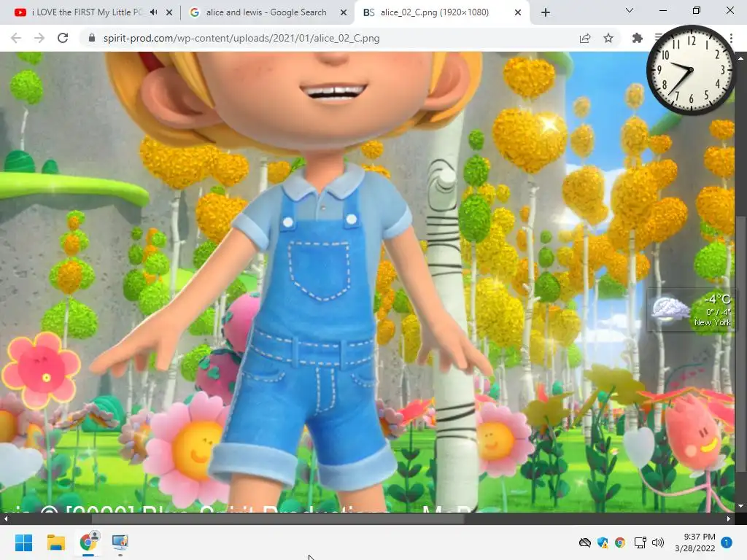Click the OneDrive cloud tray icon
The image size is (747, 560).
click(x=585, y=542)
